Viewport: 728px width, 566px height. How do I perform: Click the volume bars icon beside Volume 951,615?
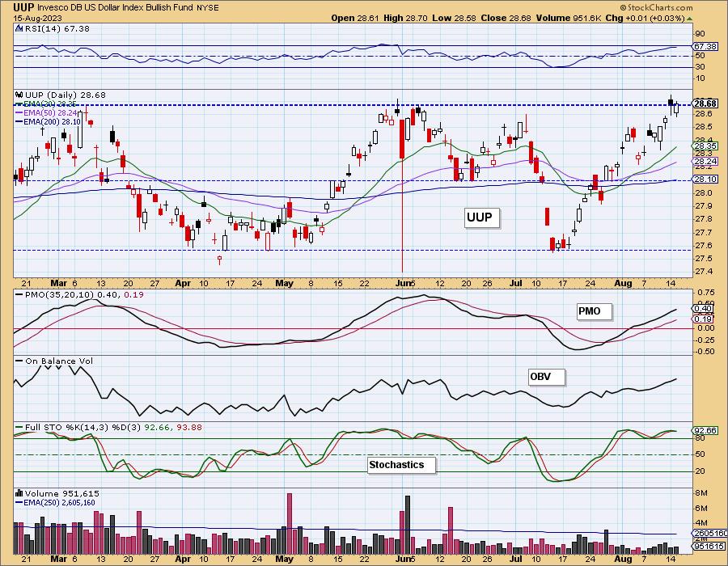[19, 493]
